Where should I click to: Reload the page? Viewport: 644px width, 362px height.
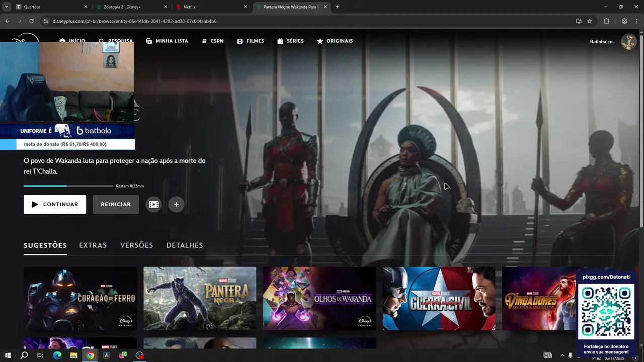31,21
